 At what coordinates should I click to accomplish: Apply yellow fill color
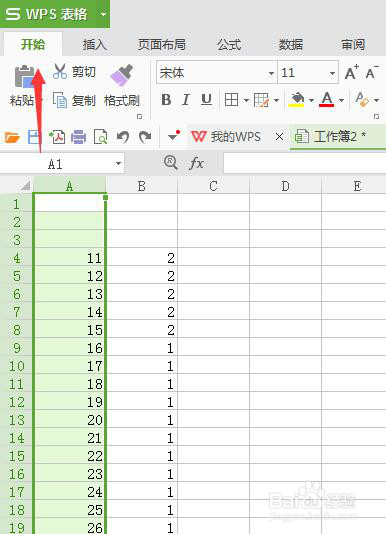[x=297, y=100]
